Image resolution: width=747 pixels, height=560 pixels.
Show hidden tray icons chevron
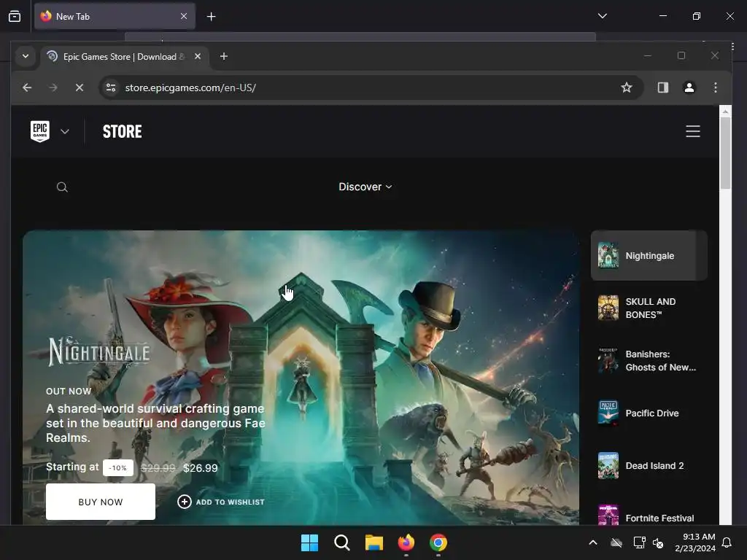(x=593, y=542)
